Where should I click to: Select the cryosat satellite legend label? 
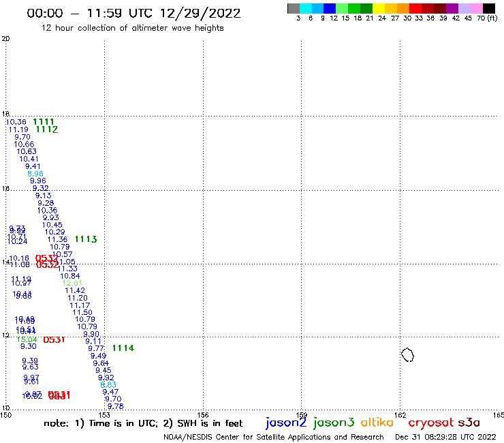click(431, 423)
